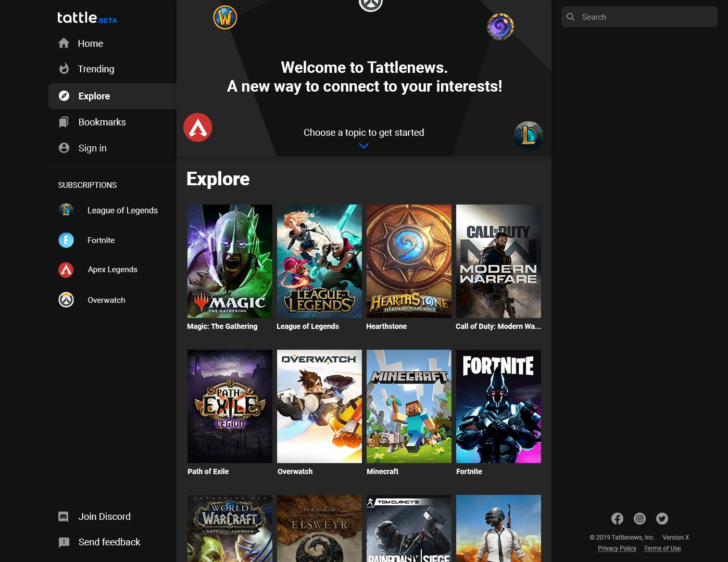Click the Overwatch subscription icon
Image resolution: width=728 pixels, height=562 pixels.
coord(66,300)
